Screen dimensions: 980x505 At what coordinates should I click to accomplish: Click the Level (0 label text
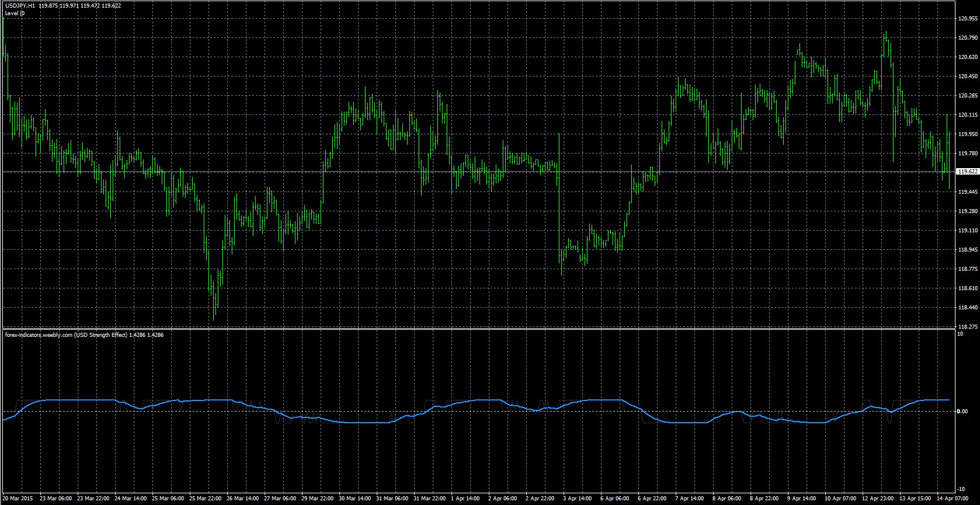pos(15,13)
